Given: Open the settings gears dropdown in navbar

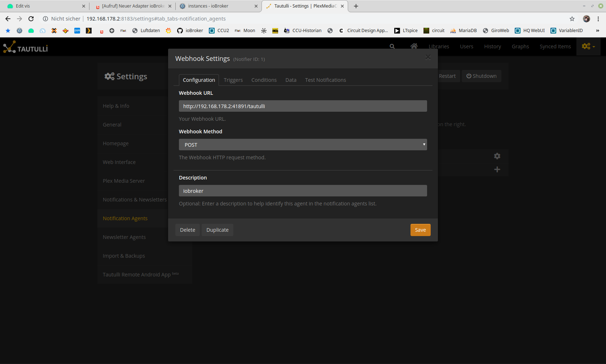Looking at the screenshot, I should (588, 46).
